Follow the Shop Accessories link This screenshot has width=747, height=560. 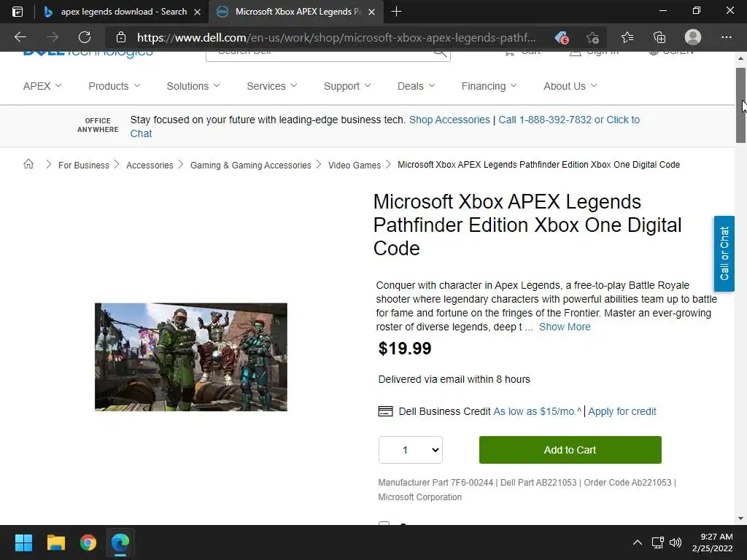pyautogui.click(x=449, y=120)
